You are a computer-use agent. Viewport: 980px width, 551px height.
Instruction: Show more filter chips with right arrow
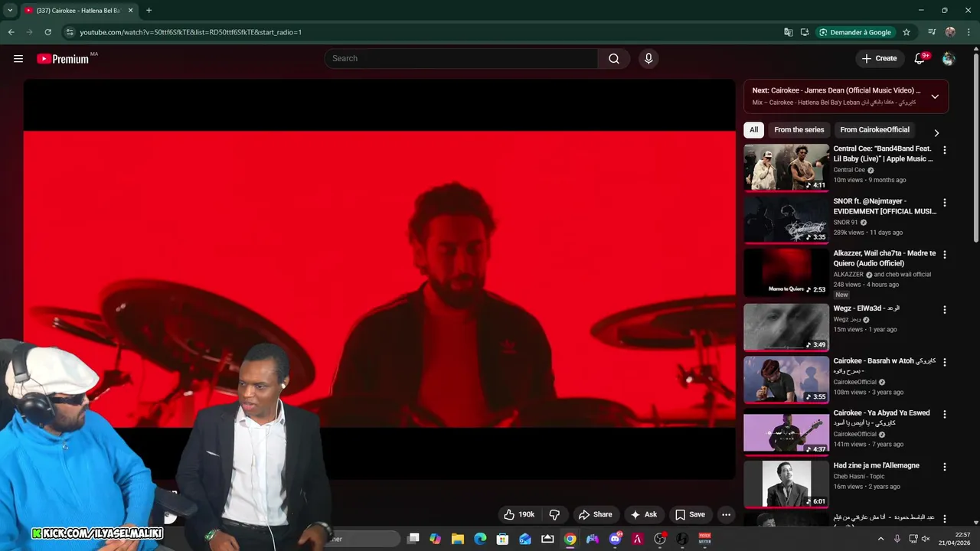936,133
